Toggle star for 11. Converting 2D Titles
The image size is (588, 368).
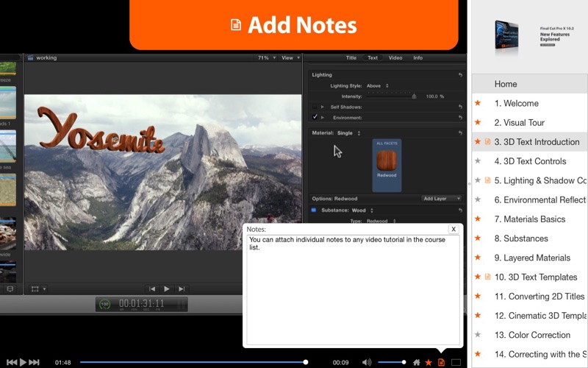478,296
